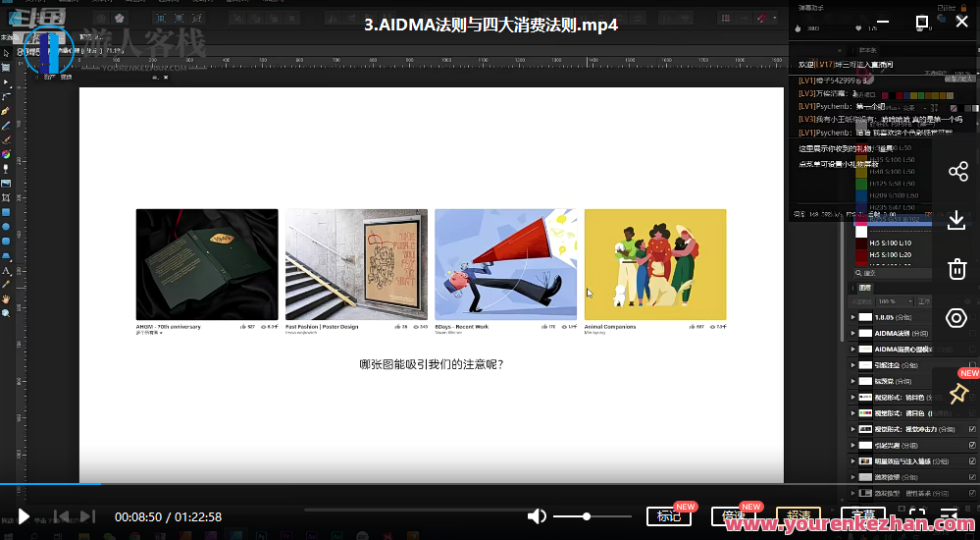This screenshot has width=980, height=540.
Task: Expand the AIDMA法则 layer group
Action: [x=853, y=333]
